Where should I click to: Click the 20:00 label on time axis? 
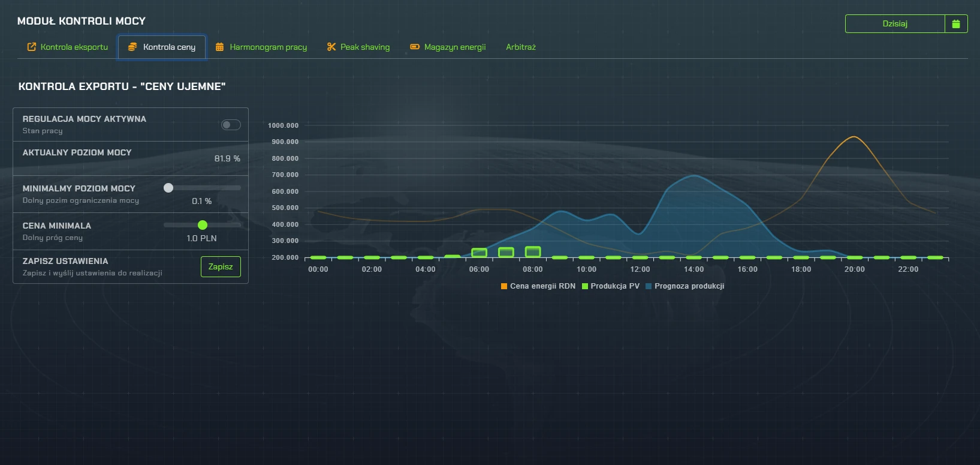pos(854,269)
